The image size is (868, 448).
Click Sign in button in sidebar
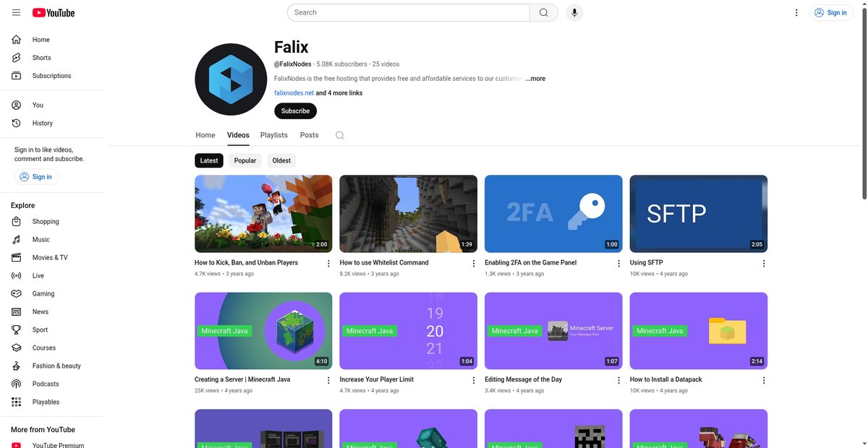(x=37, y=176)
